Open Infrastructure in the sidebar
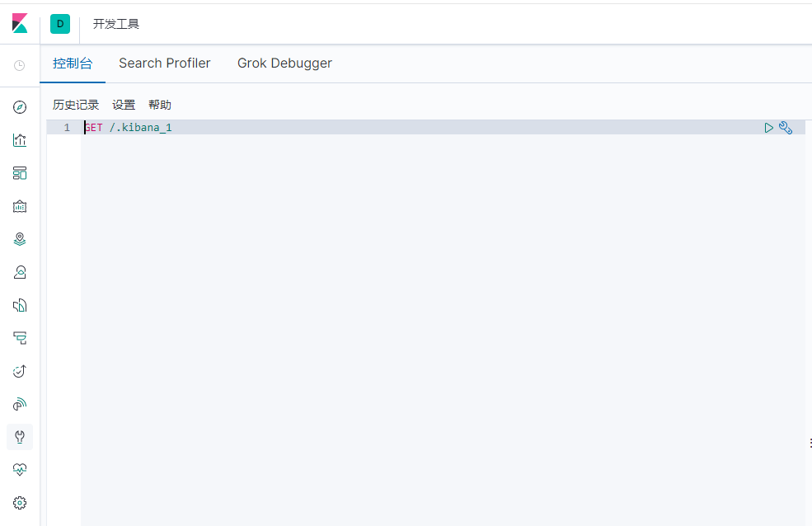Viewport: 812px width, 526px height. point(20,305)
